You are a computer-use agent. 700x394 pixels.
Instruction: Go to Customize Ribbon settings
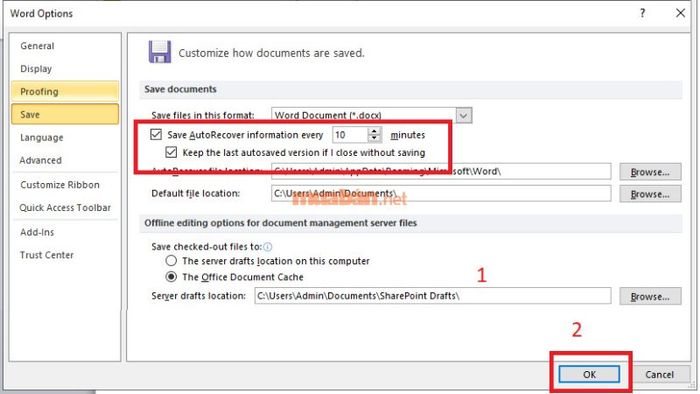(x=65, y=185)
